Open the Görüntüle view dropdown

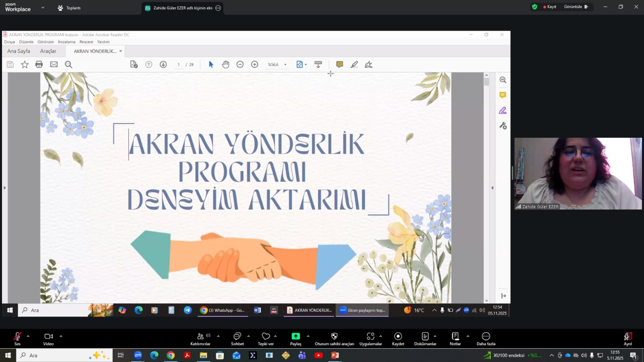click(x=575, y=7)
